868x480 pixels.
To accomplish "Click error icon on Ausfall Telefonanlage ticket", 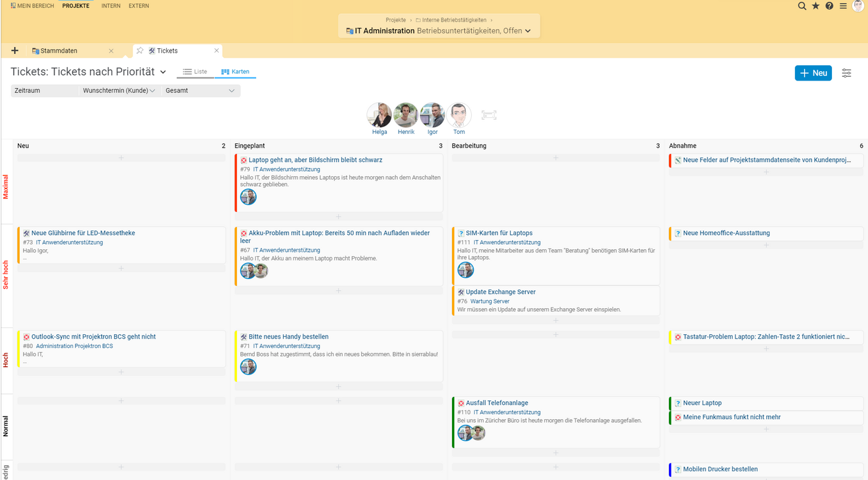I will point(461,403).
